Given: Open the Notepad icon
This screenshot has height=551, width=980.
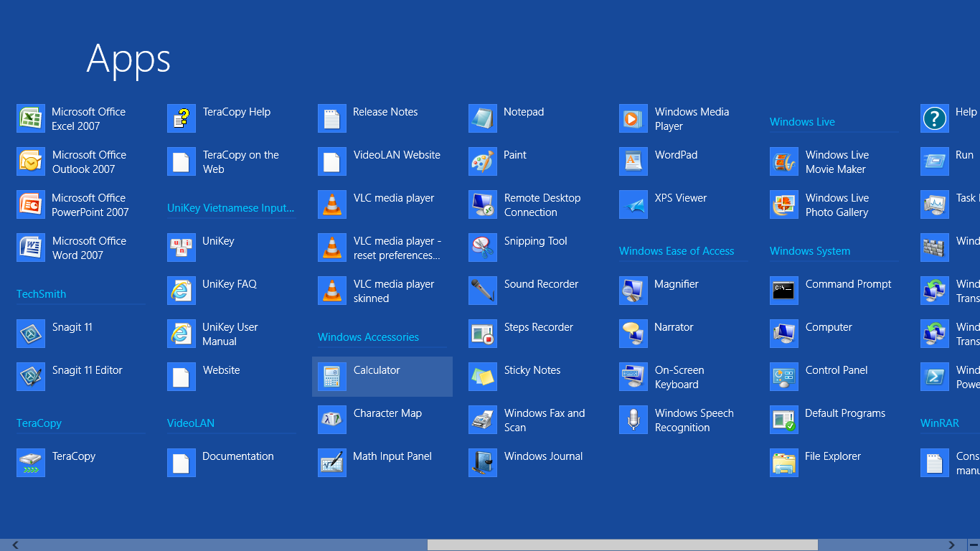Looking at the screenshot, I should (x=483, y=118).
